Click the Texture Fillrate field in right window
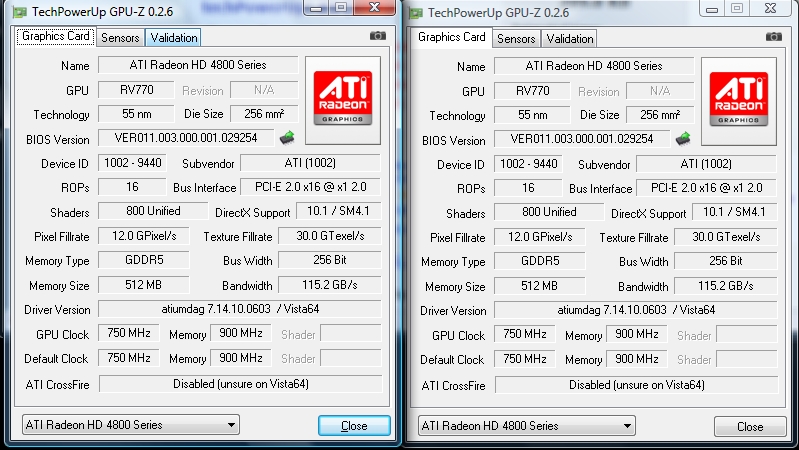799x450 pixels. pyautogui.click(x=726, y=236)
